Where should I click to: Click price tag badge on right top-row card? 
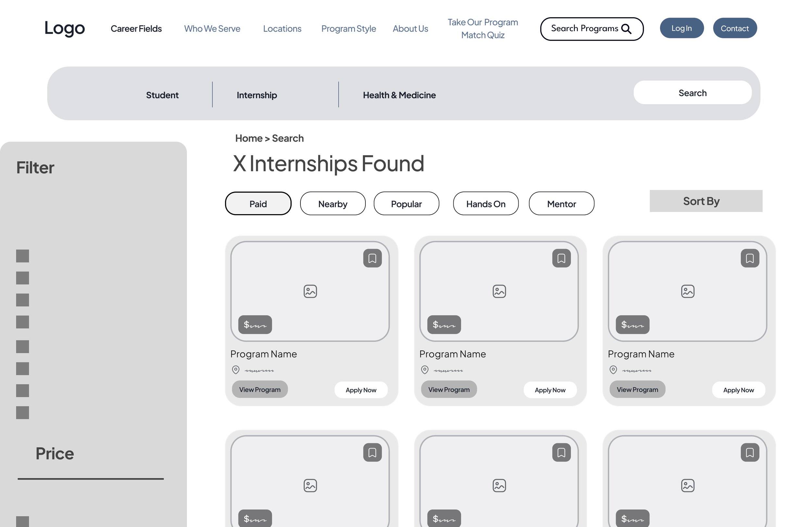[x=632, y=325]
